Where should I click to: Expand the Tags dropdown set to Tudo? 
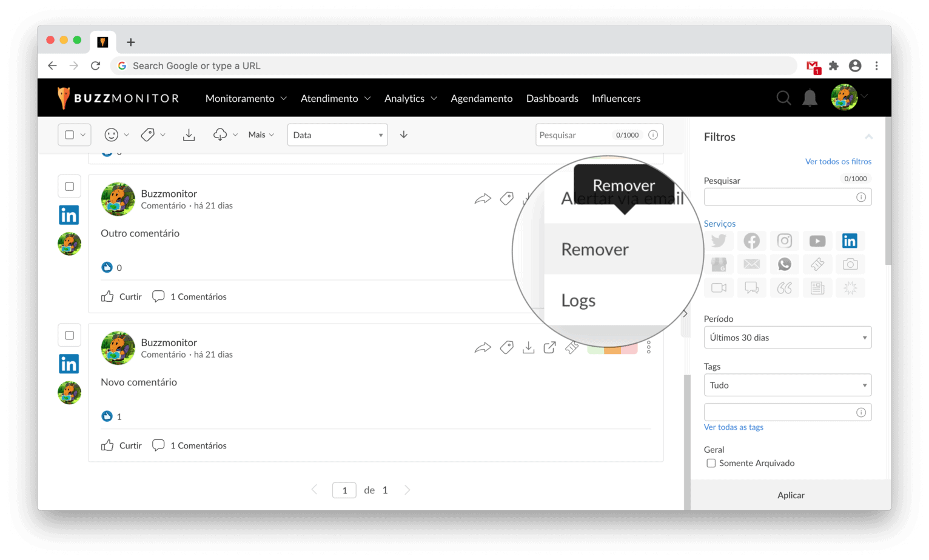coord(787,385)
